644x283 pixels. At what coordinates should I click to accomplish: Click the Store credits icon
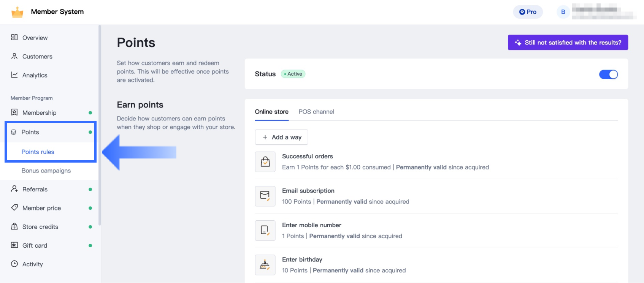[14, 226]
